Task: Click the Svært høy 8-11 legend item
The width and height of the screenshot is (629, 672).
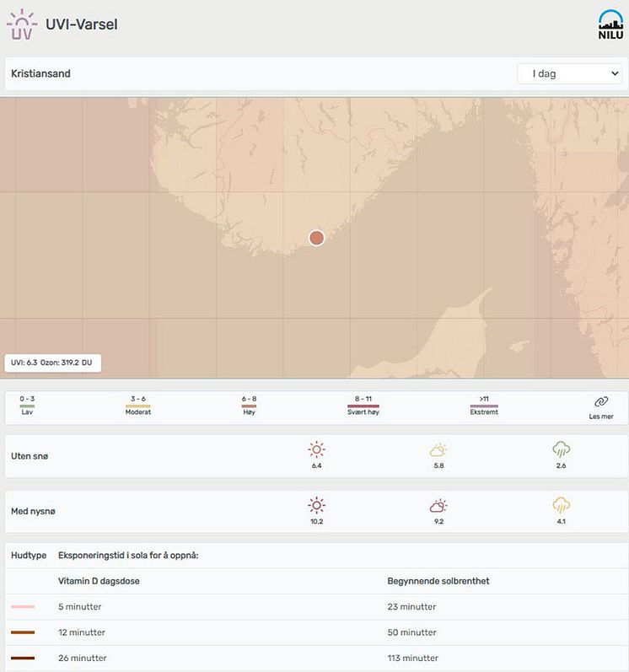Action: [363, 406]
